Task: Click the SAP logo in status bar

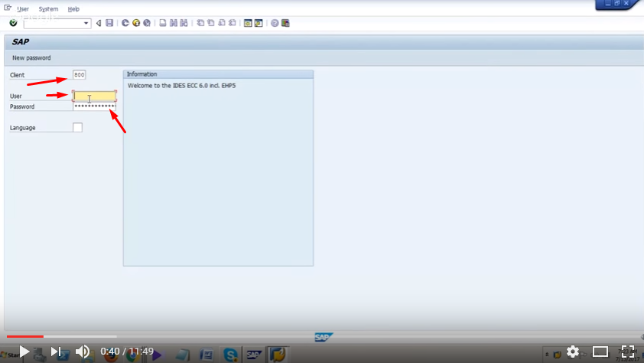Action: coord(324,337)
